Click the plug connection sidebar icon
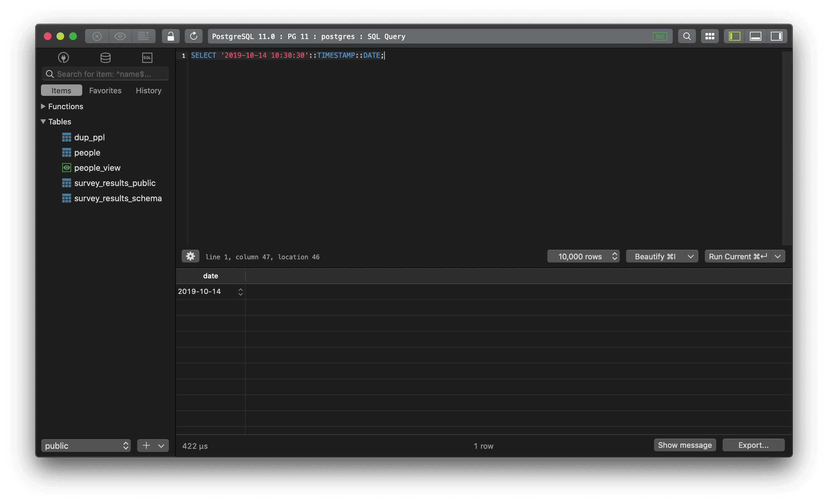This screenshot has height=504, width=828. point(63,57)
